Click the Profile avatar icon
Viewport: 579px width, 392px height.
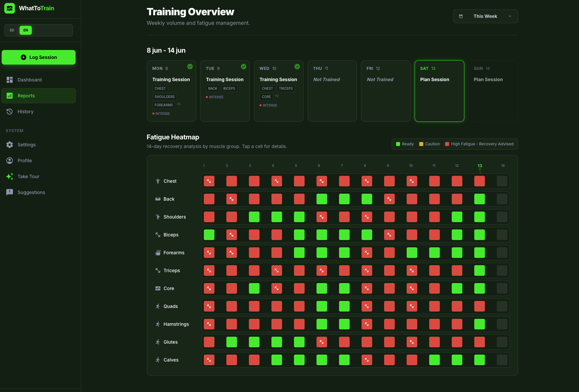pyautogui.click(x=10, y=161)
